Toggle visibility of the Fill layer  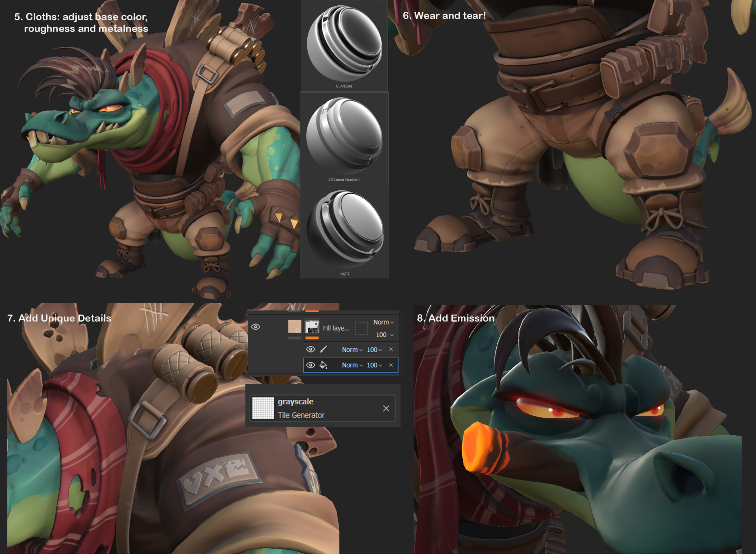click(256, 327)
